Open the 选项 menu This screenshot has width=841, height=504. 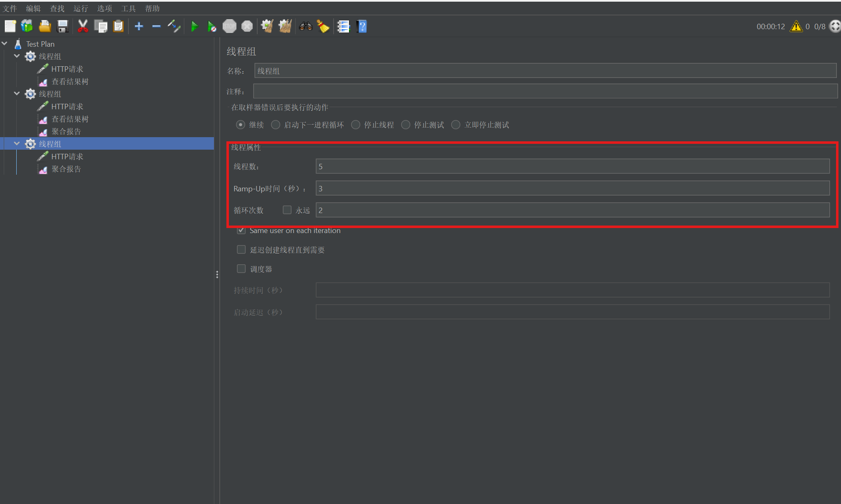104,8
